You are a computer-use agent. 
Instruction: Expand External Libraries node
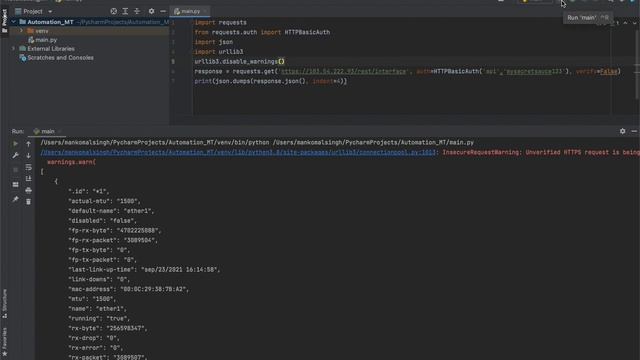click(13, 49)
